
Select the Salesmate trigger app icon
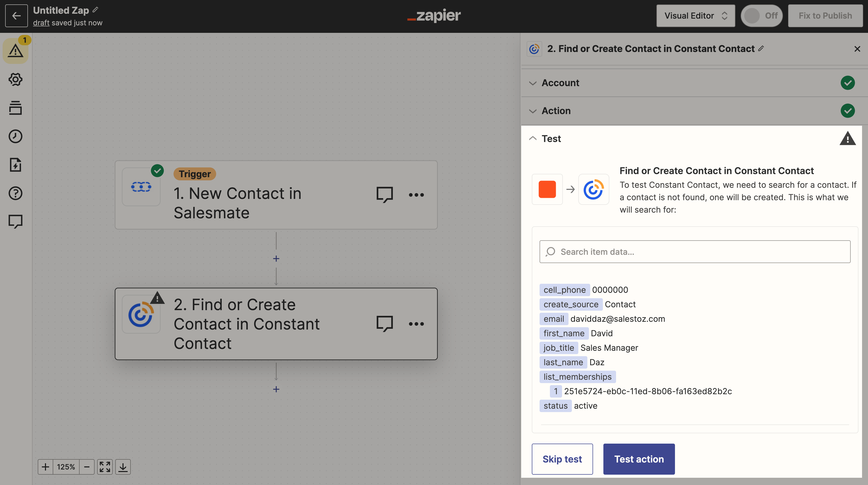(x=141, y=186)
